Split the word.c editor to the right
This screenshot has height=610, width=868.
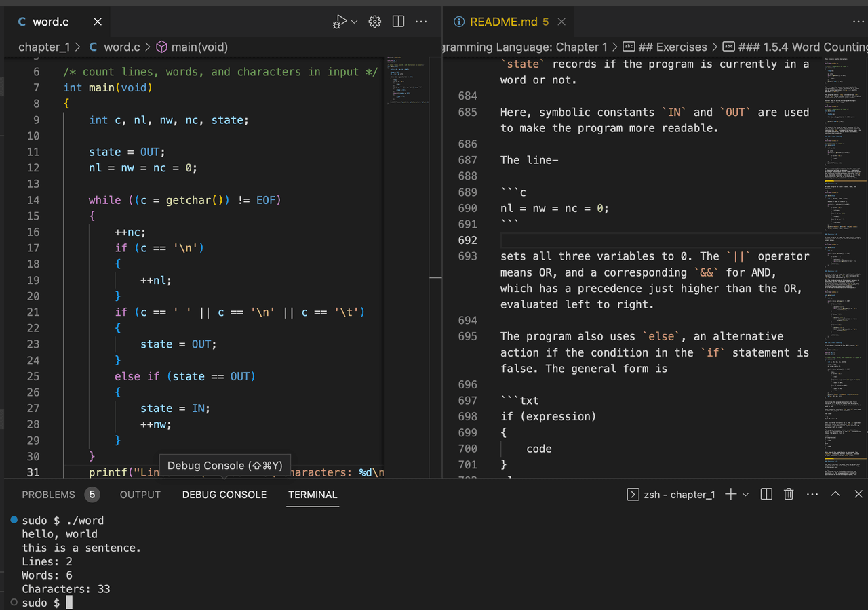point(398,22)
